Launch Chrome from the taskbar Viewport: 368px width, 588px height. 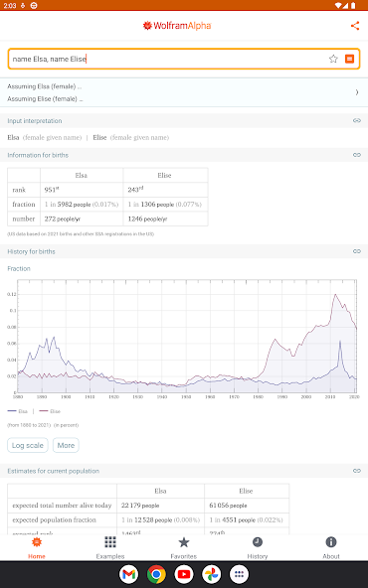156,574
